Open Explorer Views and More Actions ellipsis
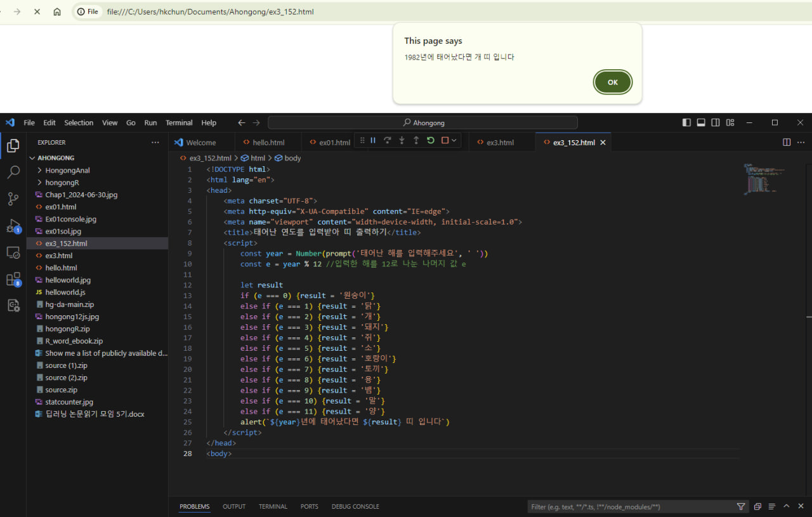The image size is (812, 517). [x=155, y=143]
